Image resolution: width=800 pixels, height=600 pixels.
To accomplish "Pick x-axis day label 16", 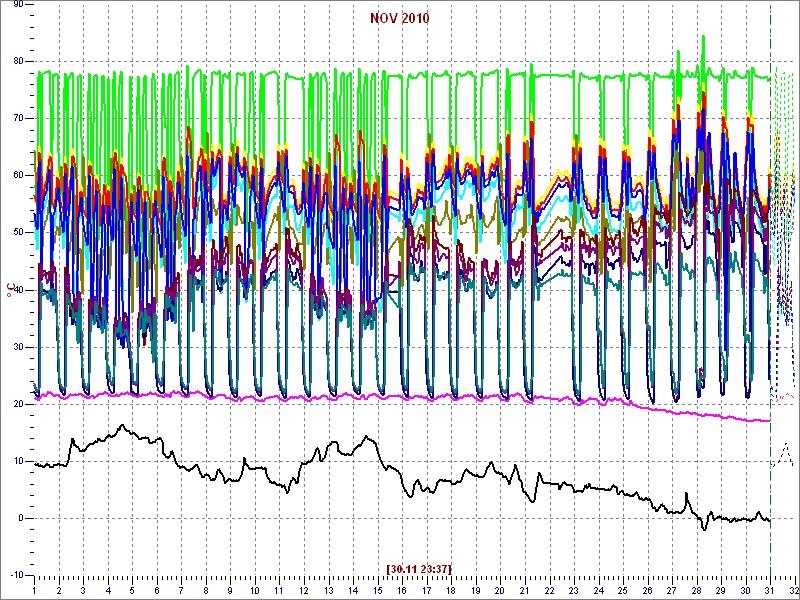I will (403, 590).
